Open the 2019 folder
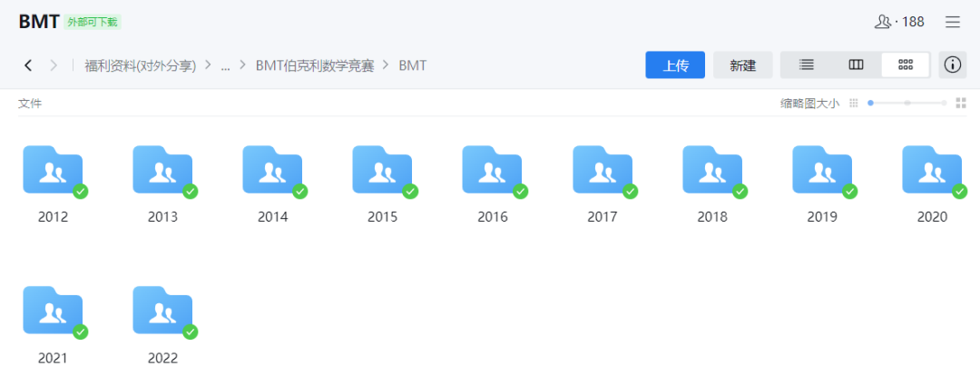Screen dimensions: 980x386 coord(822,170)
